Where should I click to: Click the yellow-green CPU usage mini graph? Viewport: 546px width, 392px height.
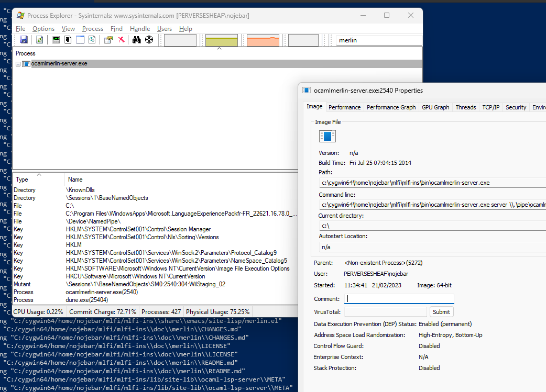pyautogui.click(x=222, y=40)
